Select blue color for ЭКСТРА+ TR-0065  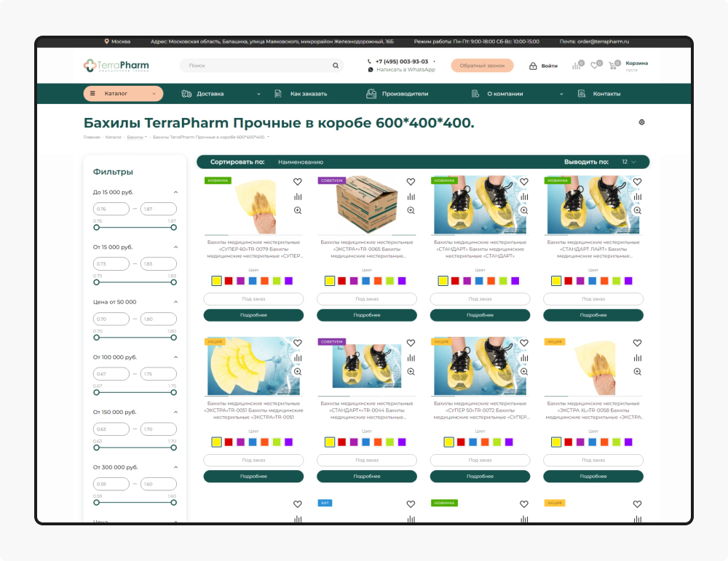[x=366, y=281]
